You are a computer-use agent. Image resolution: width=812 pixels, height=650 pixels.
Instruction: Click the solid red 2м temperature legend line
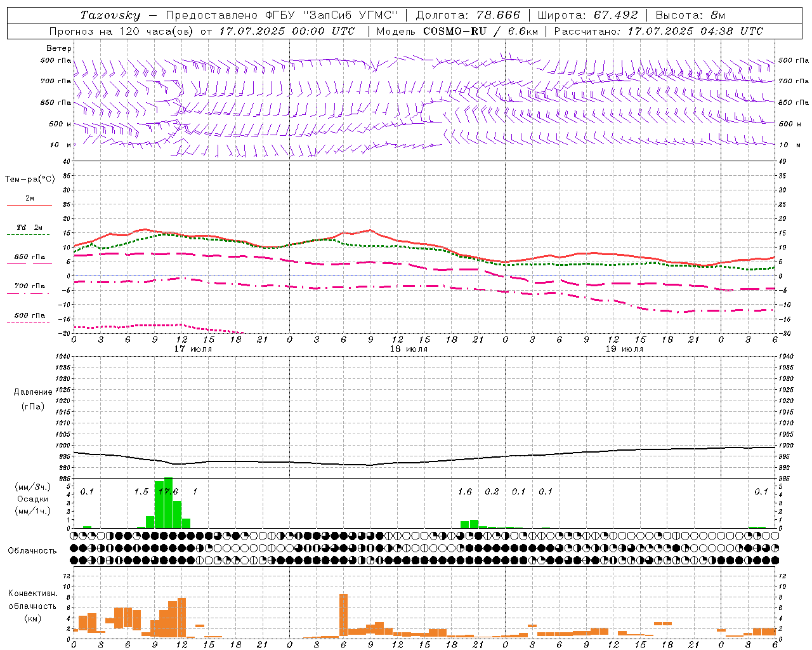click(x=29, y=205)
